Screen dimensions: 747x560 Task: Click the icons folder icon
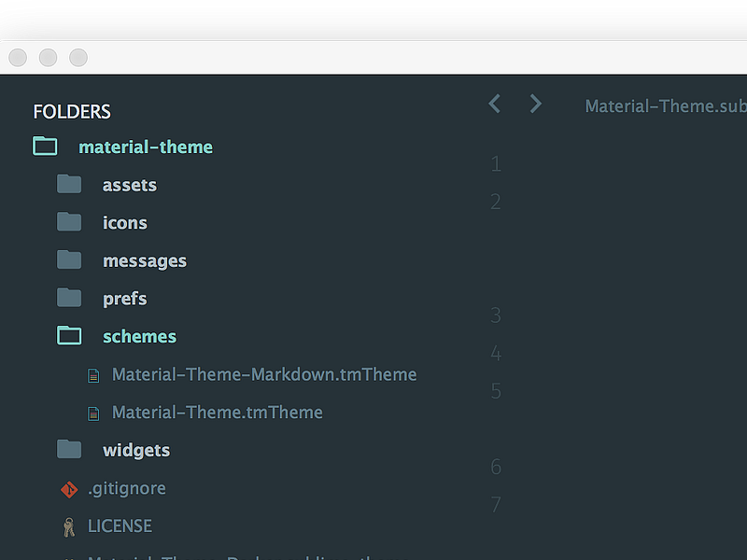pyautogui.click(x=69, y=222)
